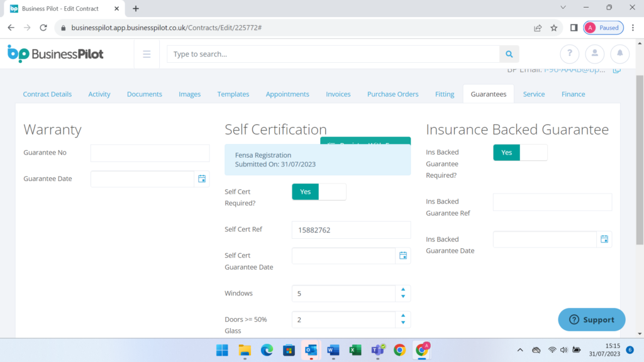Open the Fitting tab
Image resolution: width=644 pixels, height=362 pixels.
(445, 94)
